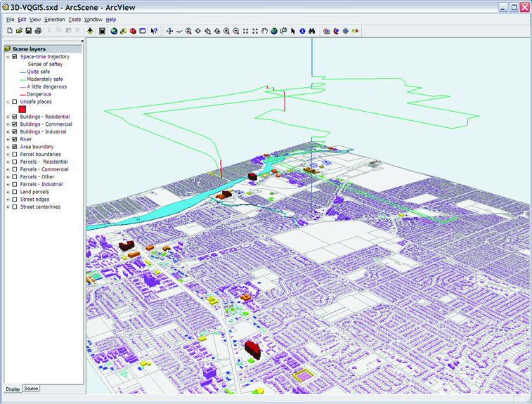Click the Print icon in the toolbar
This screenshot has width=532, height=404.
tap(38, 31)
